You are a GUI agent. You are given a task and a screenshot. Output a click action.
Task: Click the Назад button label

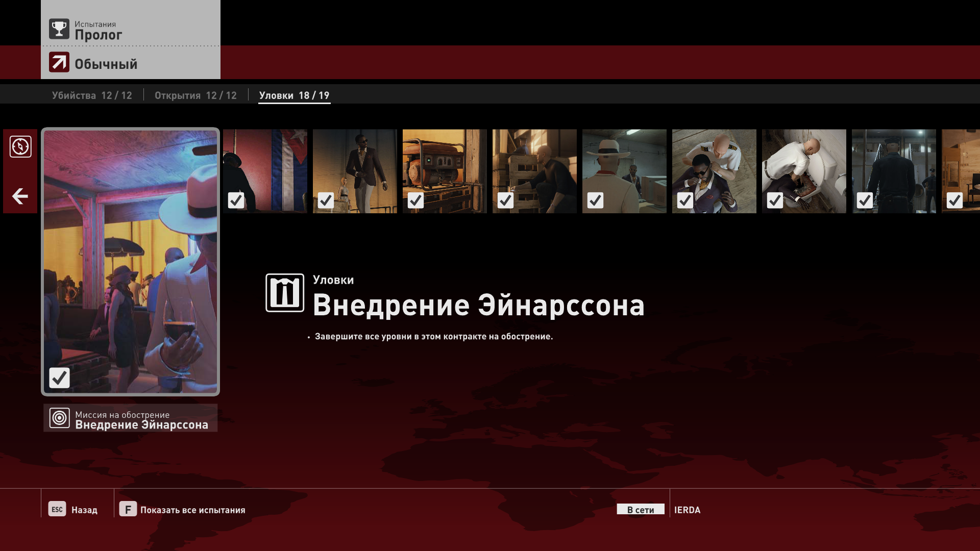[84, 510]
